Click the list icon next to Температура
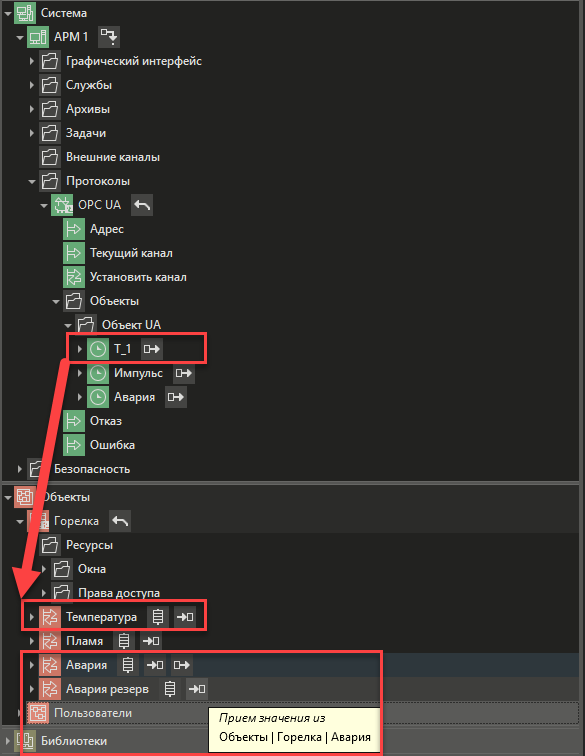Image resolution: width=585 pixels, height=756 pixels. (x=158, y=617)
